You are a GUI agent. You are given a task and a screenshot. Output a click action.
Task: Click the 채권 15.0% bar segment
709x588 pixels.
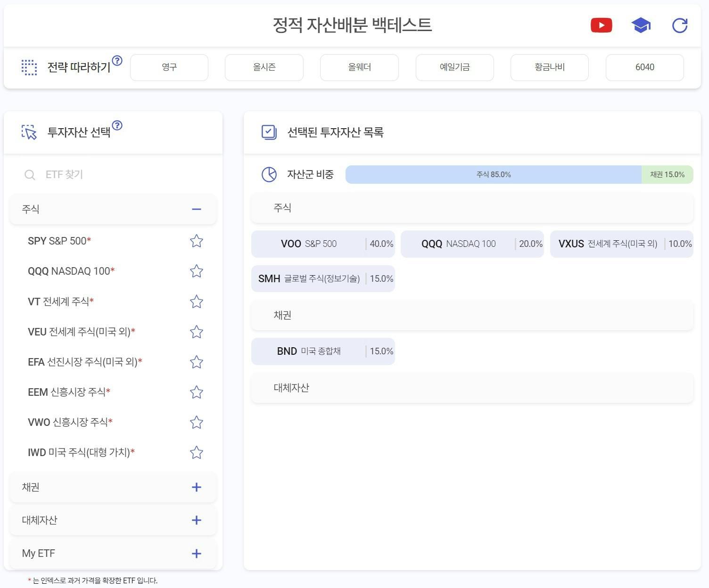(x=667, y=174)
